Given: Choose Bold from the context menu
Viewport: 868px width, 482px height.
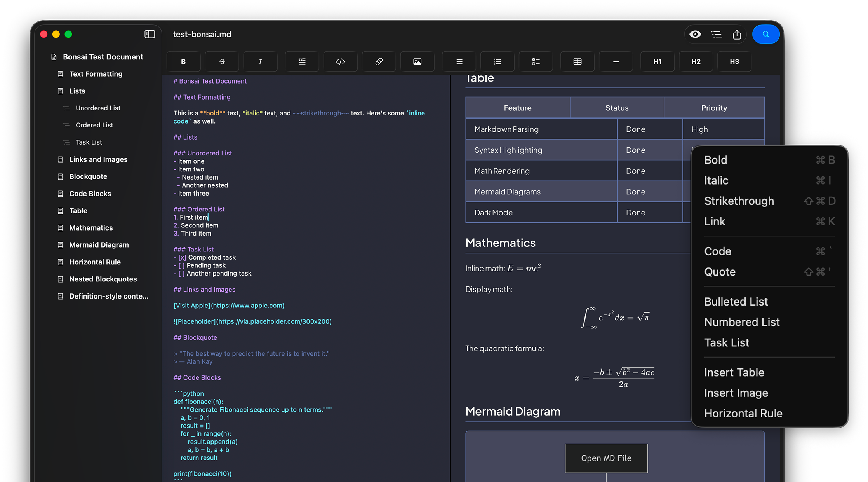Looking at the screenshot, I should click(x=769, y=160).
